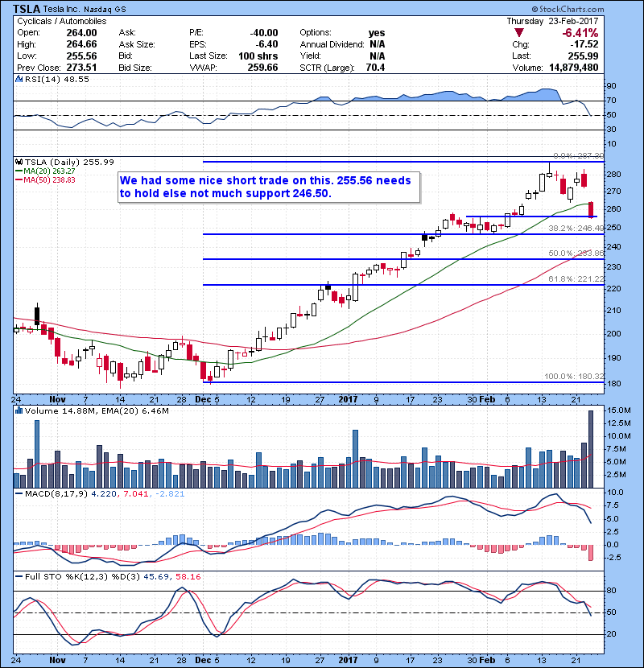Click the MACD(8,17,9) indicator label
The image size is (644, 668).
coord(56,494)
